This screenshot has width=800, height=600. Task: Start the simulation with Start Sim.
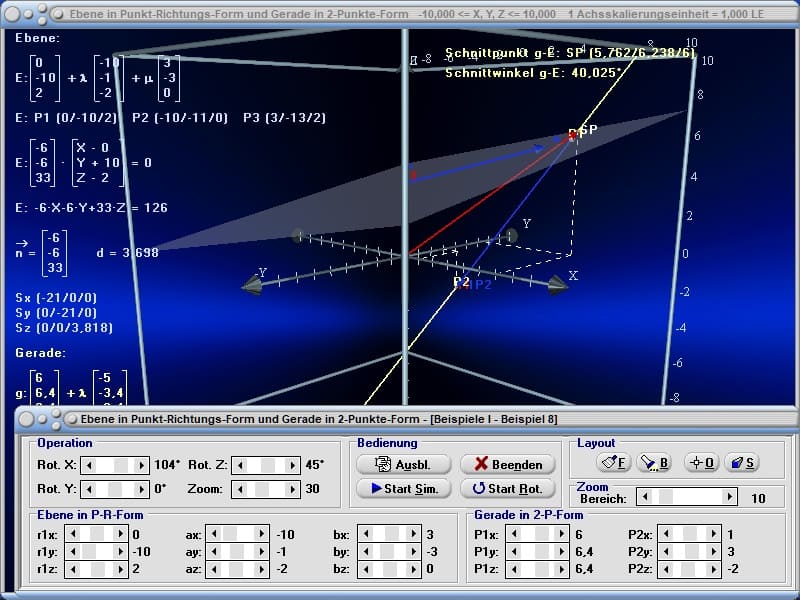point(404,488)
